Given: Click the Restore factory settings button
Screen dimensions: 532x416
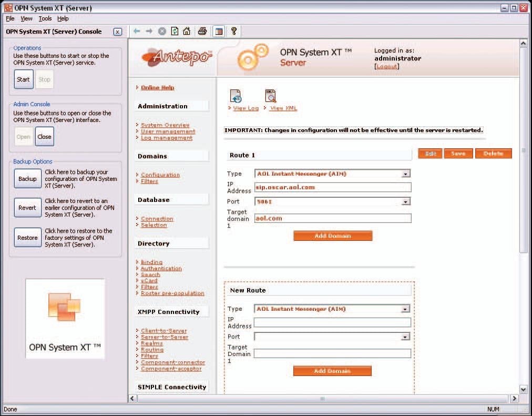Looking at the screenshot, I should click(27, 238).
